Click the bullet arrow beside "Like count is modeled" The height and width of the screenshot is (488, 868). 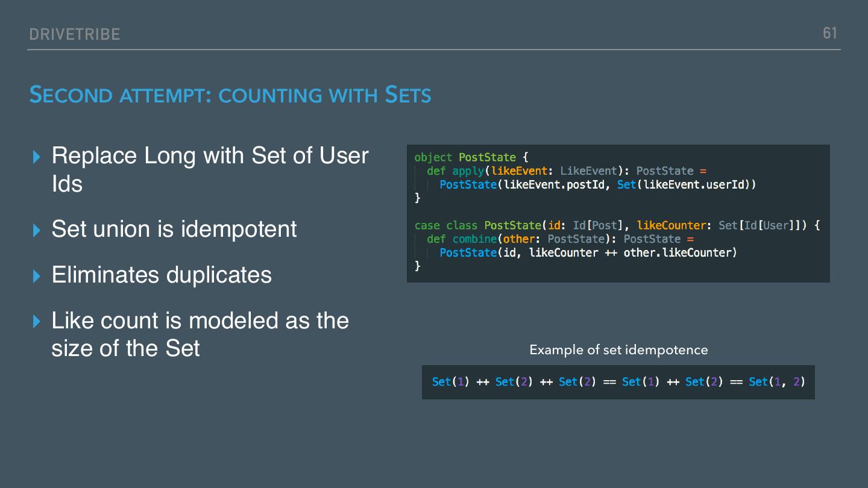point(37,322)
